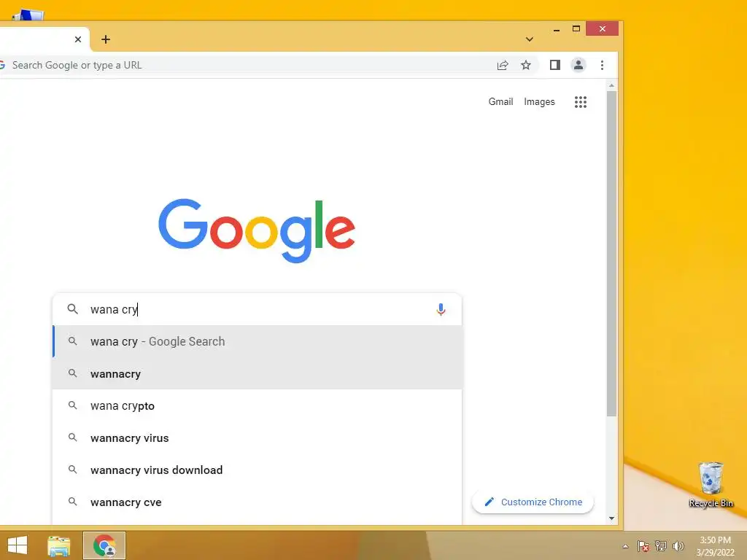Open the tab search chevron
Image resolution: width=747 pixels, height=560 pixels.
(x=530, y=39)
